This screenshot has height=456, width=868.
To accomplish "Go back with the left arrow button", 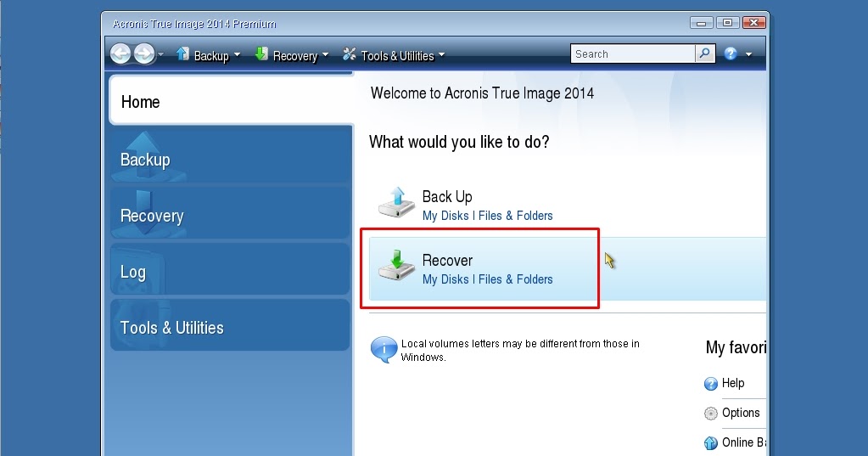I will click(120, 53).
